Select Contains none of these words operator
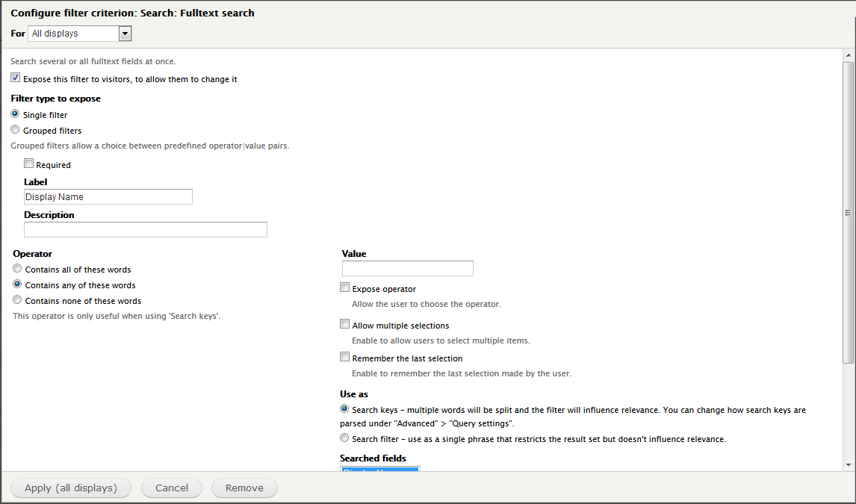Viewport: 856px width, 504px height. point(16,299)
